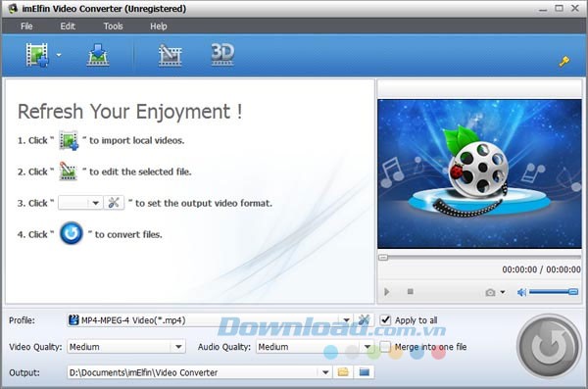Viewport: 588px width, 389px height.
Task: Uncheck the Apply to all checkbox
Action: [x=385, y=320]
